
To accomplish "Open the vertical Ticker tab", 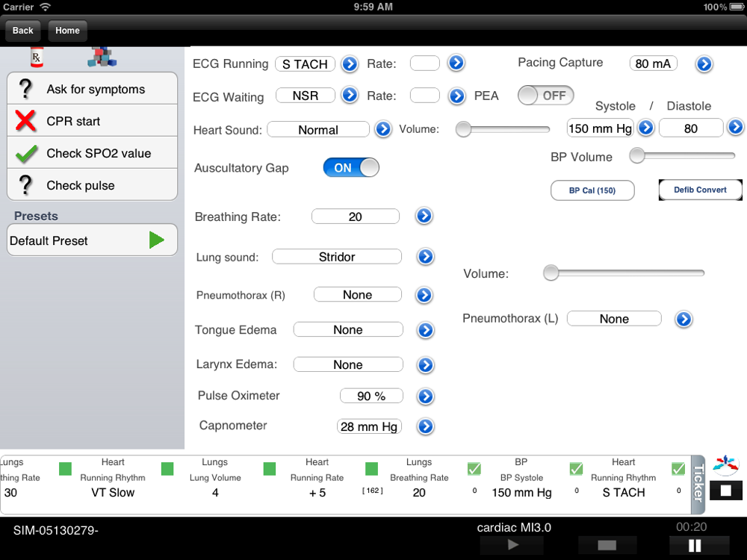I will coord(698,485).
